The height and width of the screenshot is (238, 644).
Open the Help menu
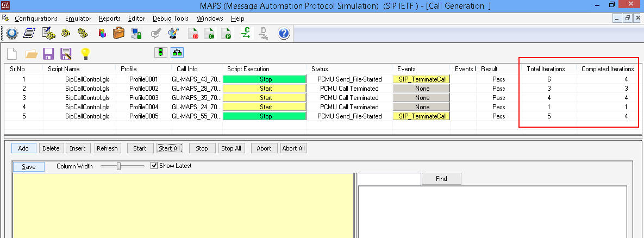237,18
